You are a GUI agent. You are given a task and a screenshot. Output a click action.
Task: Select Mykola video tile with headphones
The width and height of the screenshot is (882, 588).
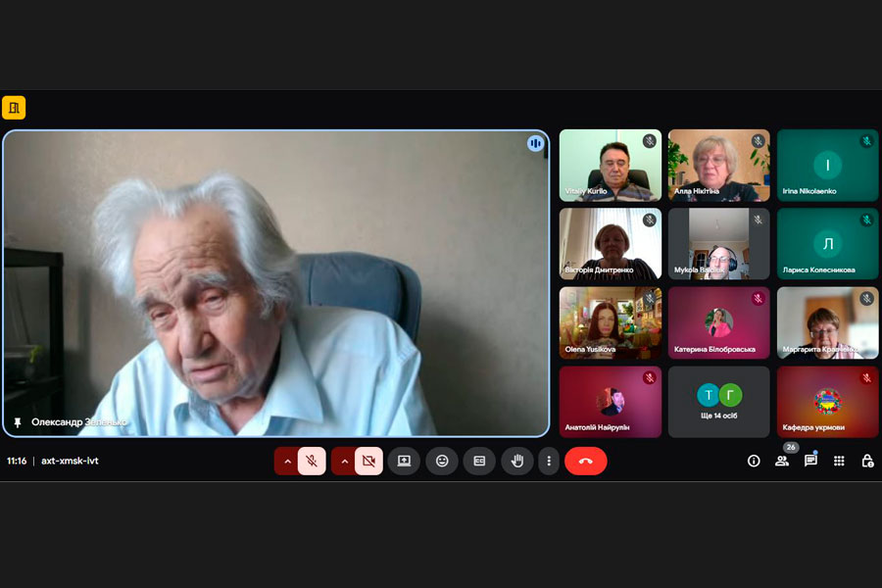719,244
